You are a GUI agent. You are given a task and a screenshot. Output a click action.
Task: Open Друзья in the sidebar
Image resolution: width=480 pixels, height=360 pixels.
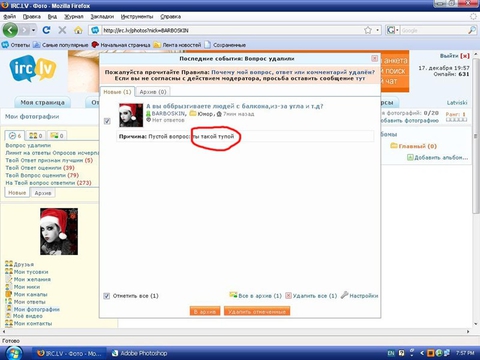click(x=20, y=264)
